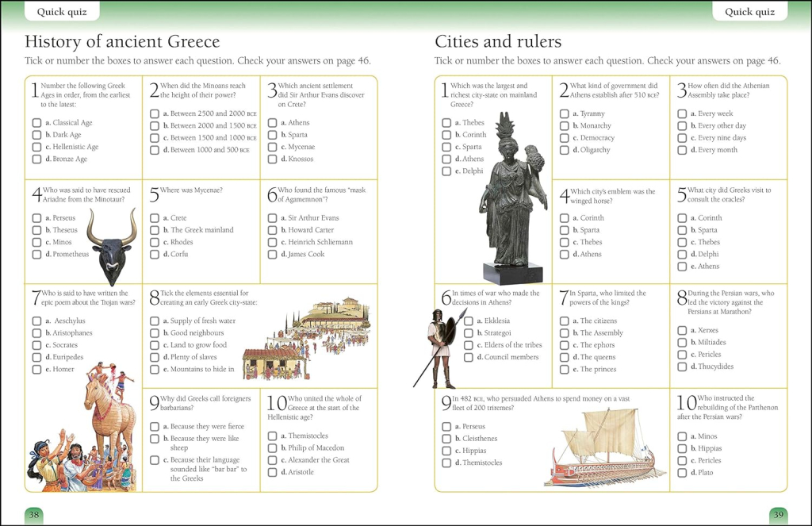Select the "Homer" checkbox
The height and width of the screenshot is (526, 812).
click(36, 370)
